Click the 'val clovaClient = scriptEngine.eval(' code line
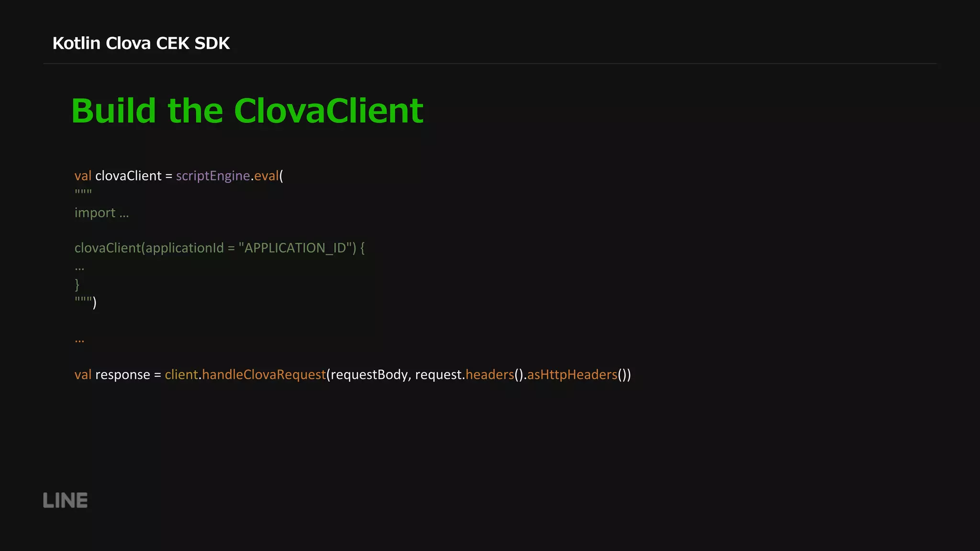Viewport: 980px width, 551px height. click(x=179, y=176)
